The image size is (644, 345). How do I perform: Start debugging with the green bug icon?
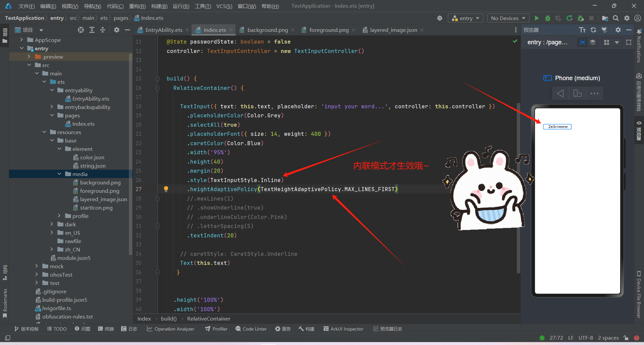tap(547, 18)
